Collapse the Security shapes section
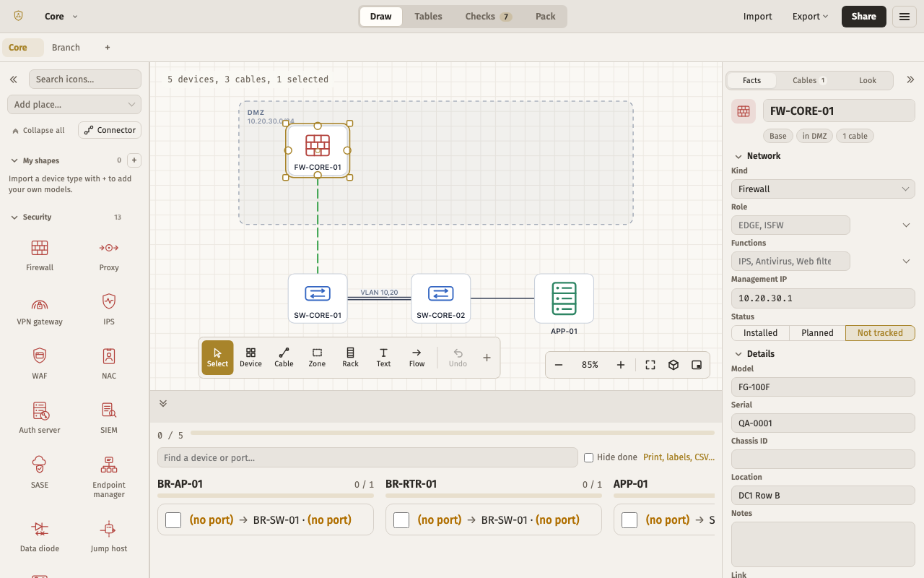The width and height of the screenshot is (924, 578). point(14,217)
